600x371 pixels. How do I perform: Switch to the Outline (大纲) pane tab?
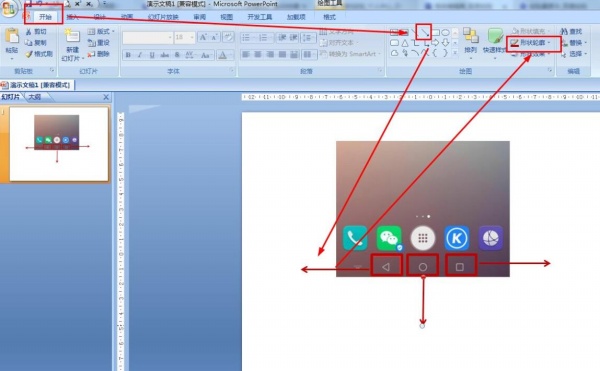coord(34,97)
